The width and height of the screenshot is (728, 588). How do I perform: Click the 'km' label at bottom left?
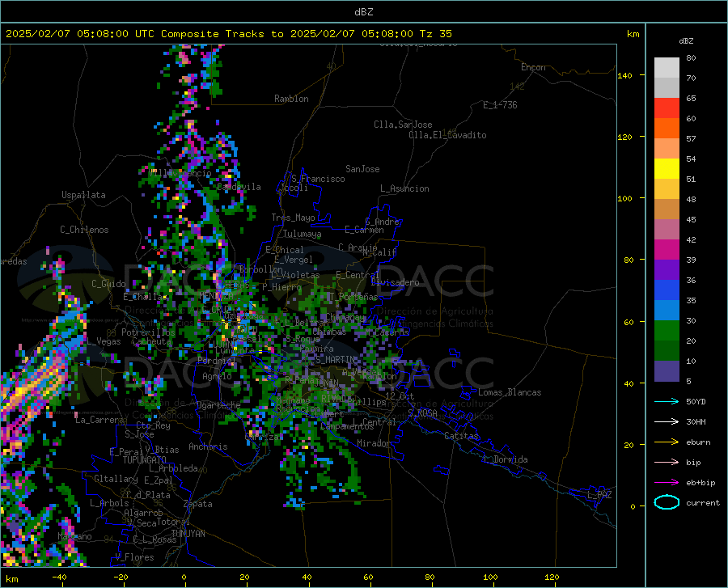click(11, 579)
